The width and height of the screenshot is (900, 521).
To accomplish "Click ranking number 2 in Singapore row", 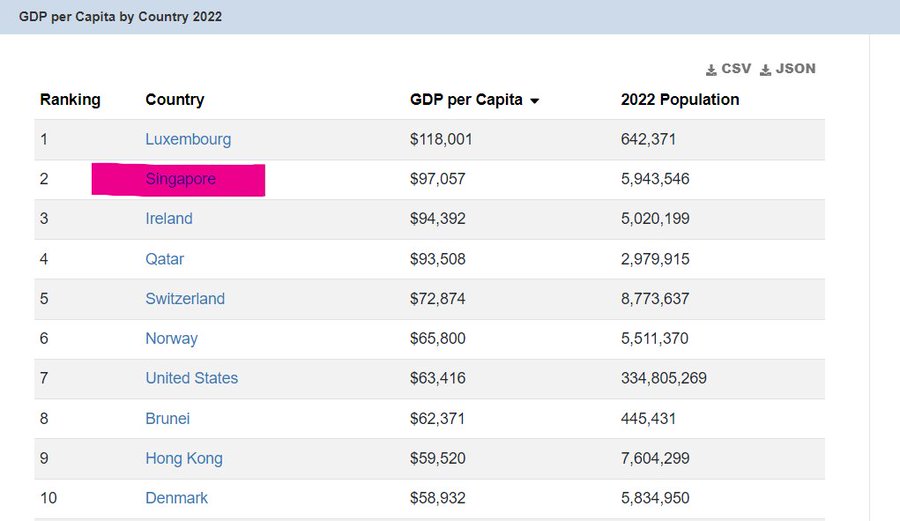I will pyautogui.click(x=44, y=179).
